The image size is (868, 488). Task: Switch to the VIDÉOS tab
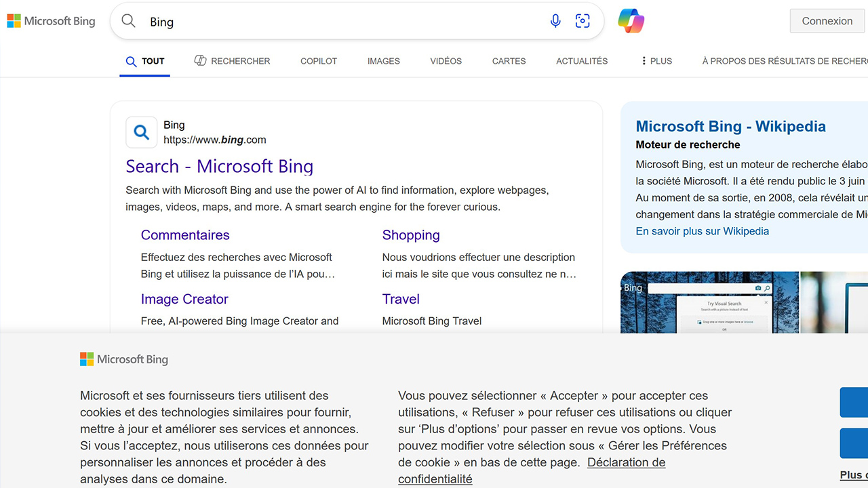point(446,61)
